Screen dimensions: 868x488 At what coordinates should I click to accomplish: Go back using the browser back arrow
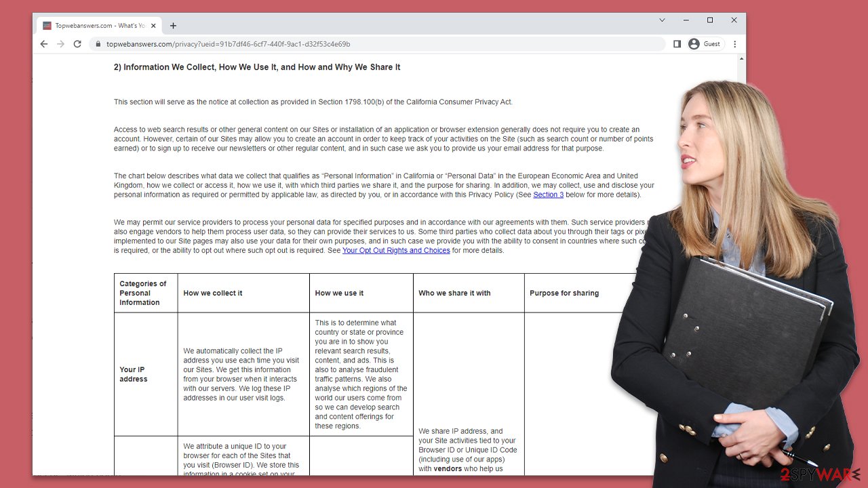(44, 44)
